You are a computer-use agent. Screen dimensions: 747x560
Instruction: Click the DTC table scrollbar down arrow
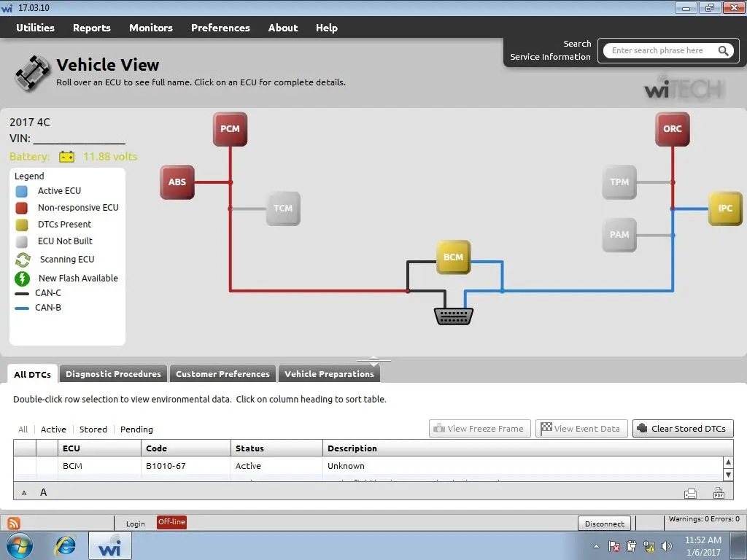[728, 475]
